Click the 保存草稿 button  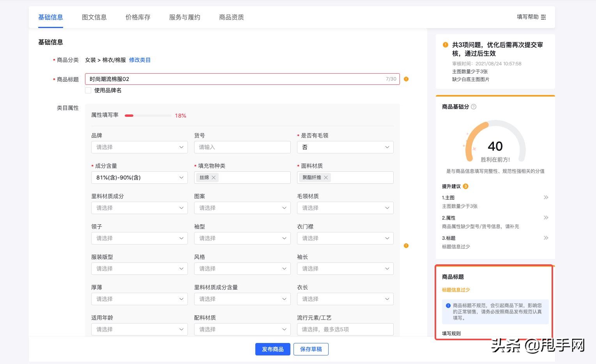point(311,349)
